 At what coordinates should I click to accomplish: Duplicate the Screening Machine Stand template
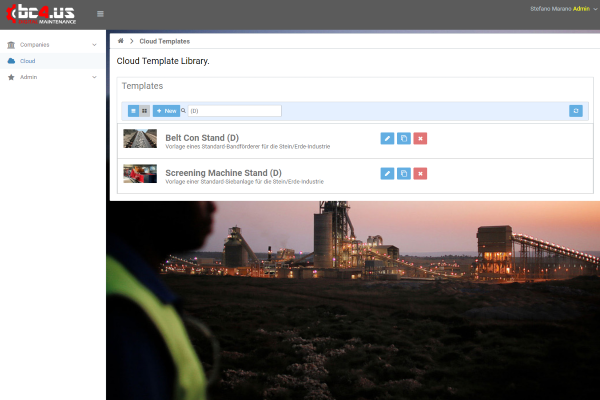403,173
